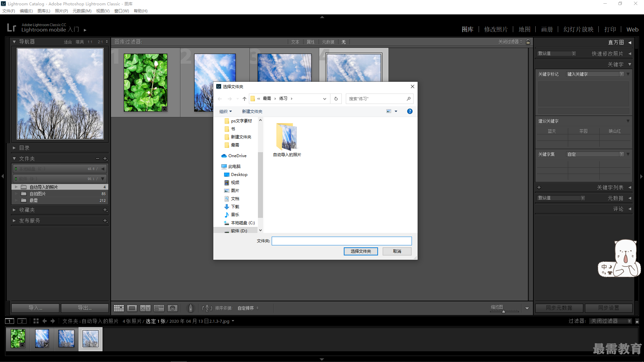Image resolution: width=644 pixels, height=362 pixels.
Task: Click the filmstrip grid shortcut icon
Action: pyautogui.click(x=36, y=321)
